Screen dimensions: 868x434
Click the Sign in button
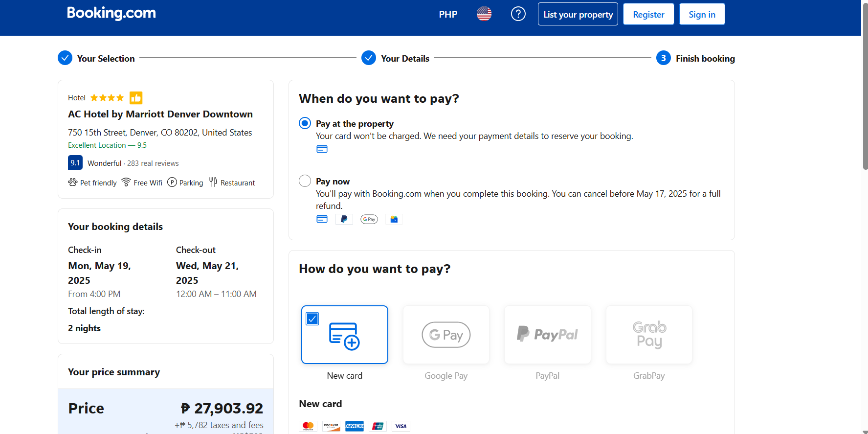[x=702, y=14]
